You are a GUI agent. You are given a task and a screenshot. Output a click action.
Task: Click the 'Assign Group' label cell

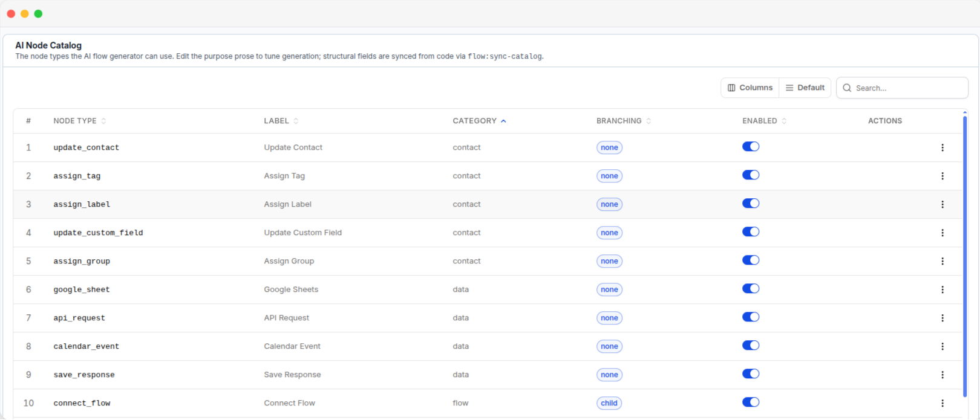pos(289,261)
